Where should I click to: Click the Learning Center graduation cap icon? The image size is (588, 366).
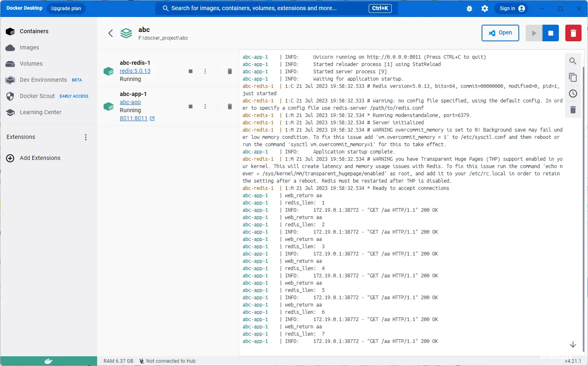(x=11, y=113)
